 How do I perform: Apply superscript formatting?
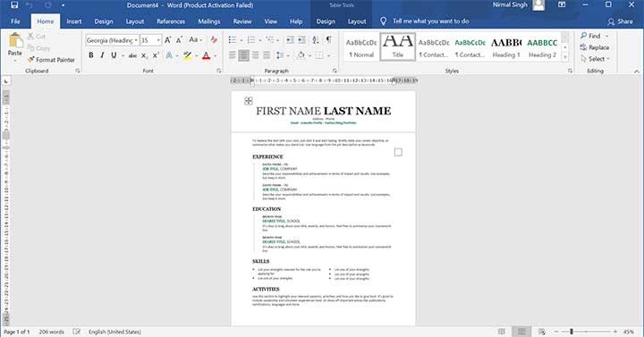pos(156,55)
